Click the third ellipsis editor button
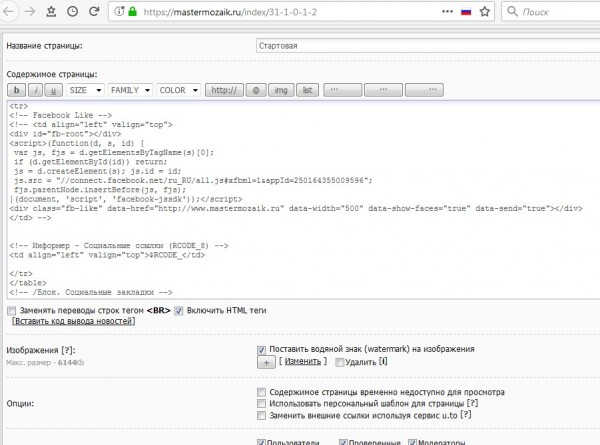Screen dimensions: 600x445 coord(424,90)
